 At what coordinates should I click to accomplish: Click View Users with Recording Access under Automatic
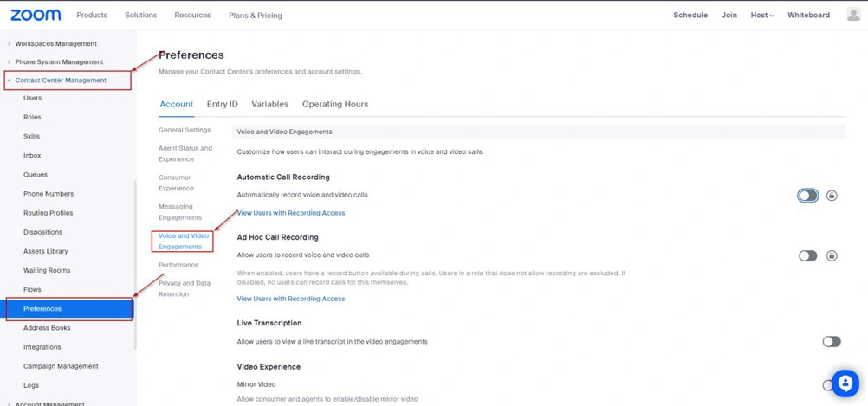pos(291,213)
